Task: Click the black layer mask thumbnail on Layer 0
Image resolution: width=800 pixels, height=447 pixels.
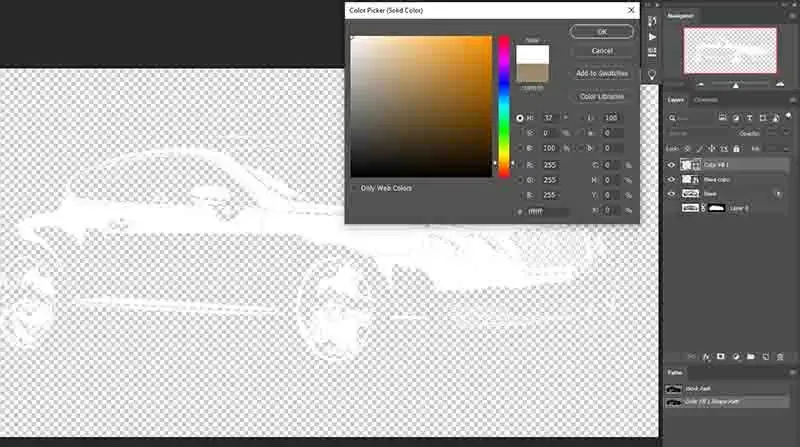Action: pyautogui.click(x=716, y=208)
